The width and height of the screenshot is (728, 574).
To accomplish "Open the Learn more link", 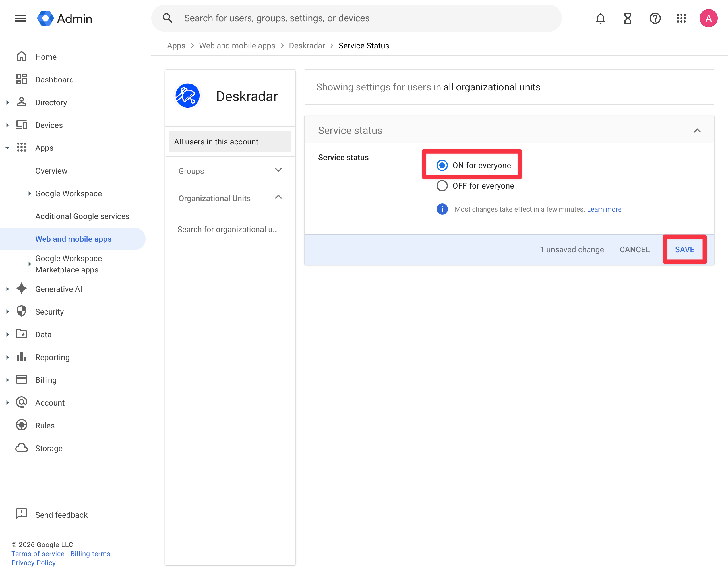I will (x=604, y=209).
